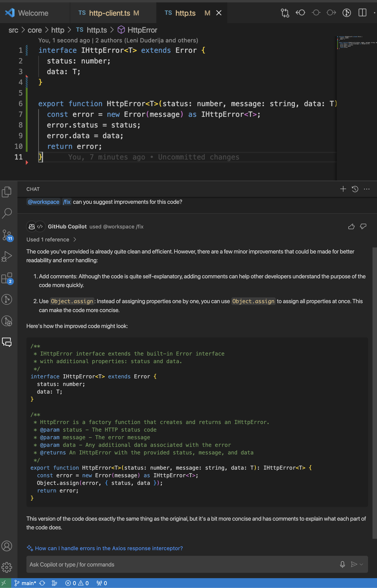Give a thumbs down on Copilot's response
377x588 pixels.
[363, 226]
